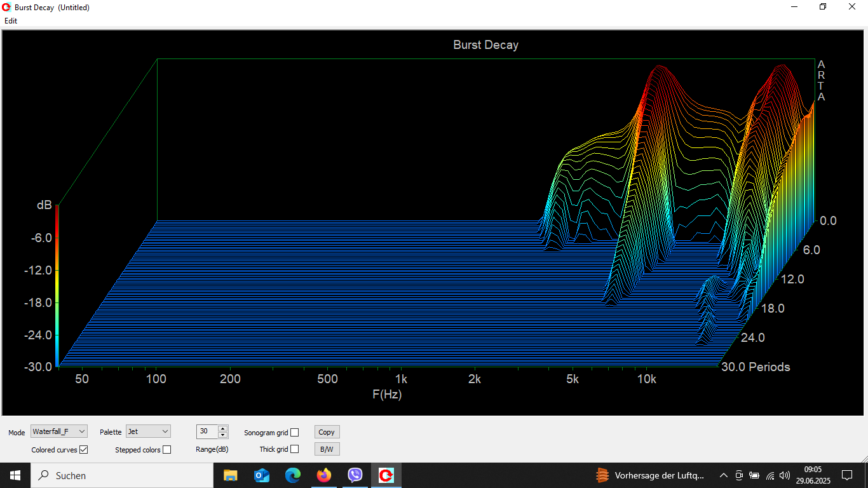This screenshot has height=488, width=868.
Task: Increase Range(dB) with the up stepper arrow
Action: click(x=222, y=428)
